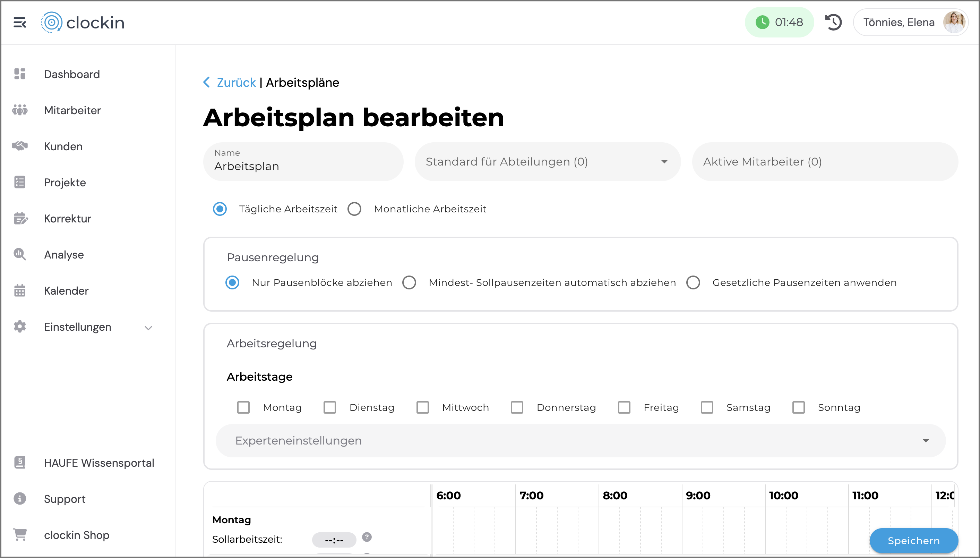Click the Name input field
This screenshot has height=558, width=980.
[303, 162]
